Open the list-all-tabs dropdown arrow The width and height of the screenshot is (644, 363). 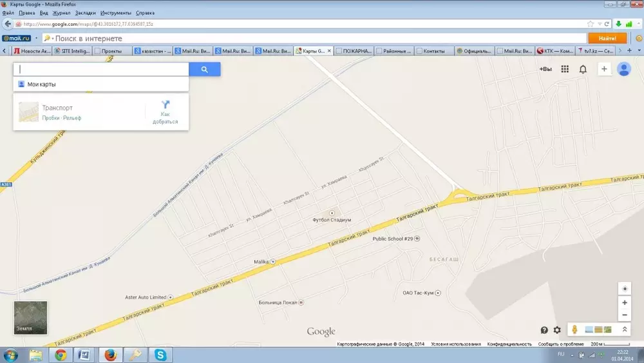(x=639, y=50)
